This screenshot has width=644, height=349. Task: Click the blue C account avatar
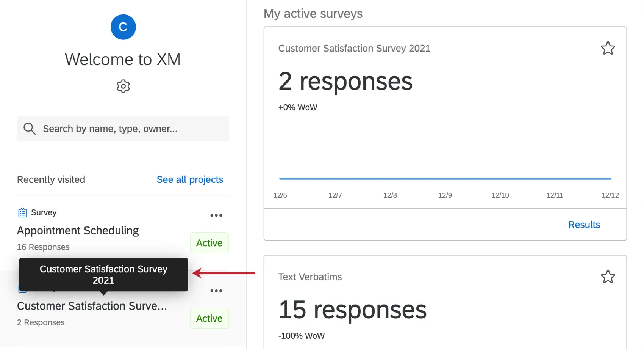point(123,27)
